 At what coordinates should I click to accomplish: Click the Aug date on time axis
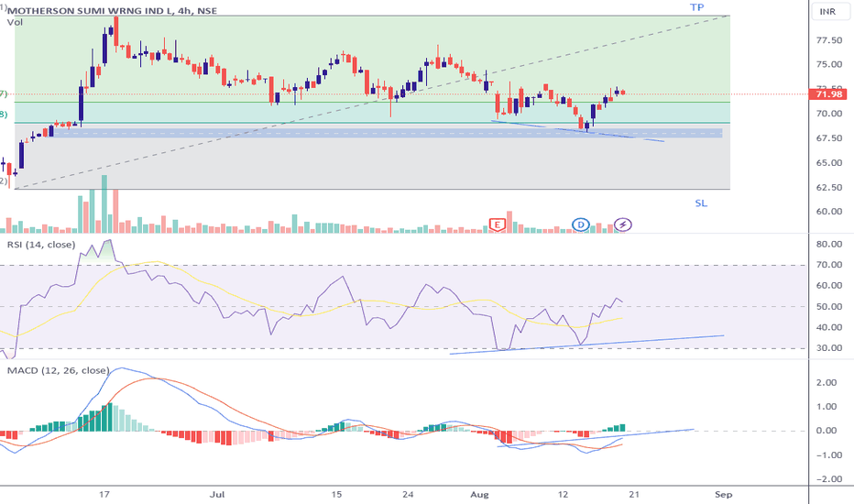click(479, 495)
